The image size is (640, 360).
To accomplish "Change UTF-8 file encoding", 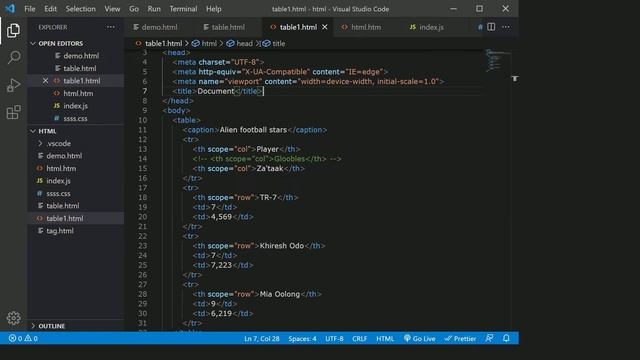I will pos(334,338).
